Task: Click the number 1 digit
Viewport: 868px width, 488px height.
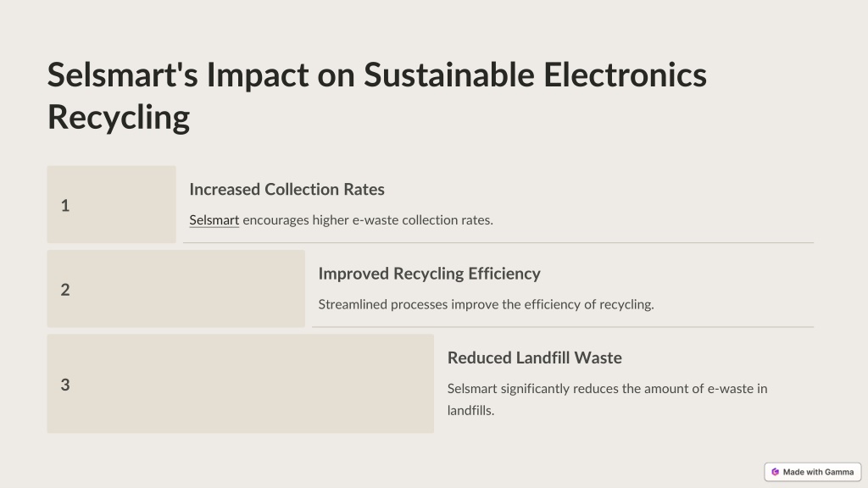Action: [64, 205]
